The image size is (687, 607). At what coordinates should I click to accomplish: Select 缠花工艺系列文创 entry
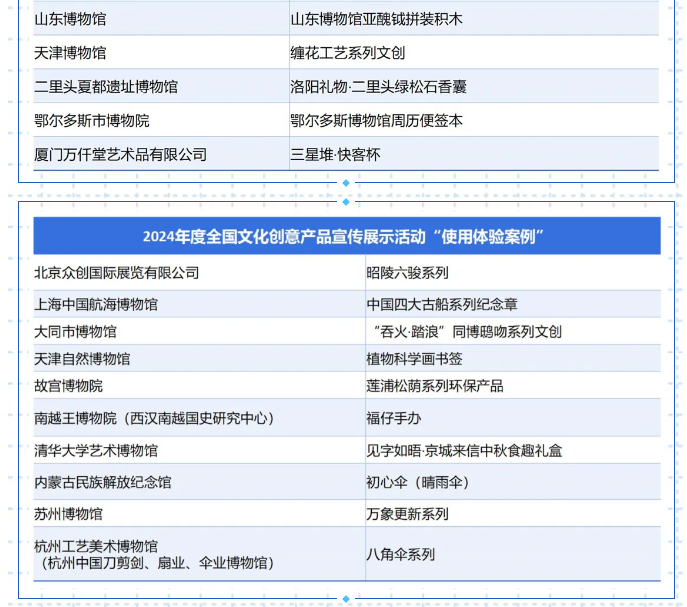(347, 53)
